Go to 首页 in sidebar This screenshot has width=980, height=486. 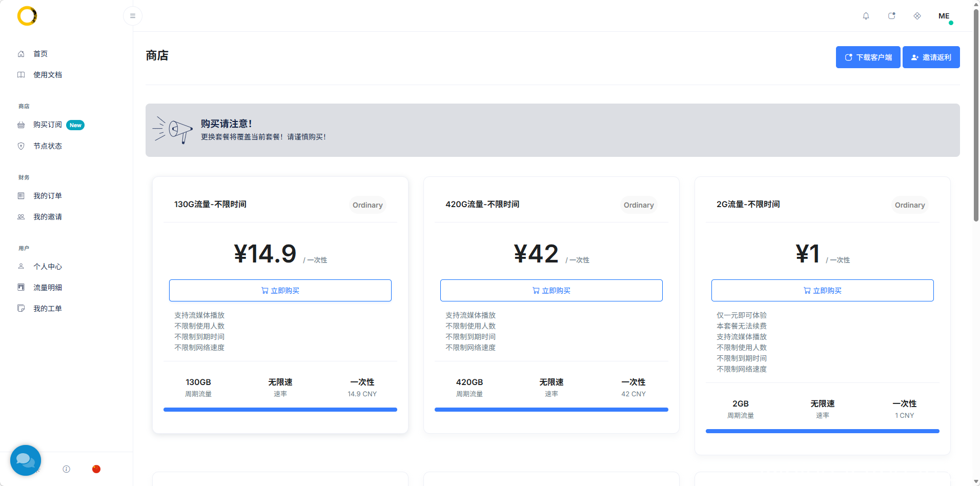pos(40,54)
